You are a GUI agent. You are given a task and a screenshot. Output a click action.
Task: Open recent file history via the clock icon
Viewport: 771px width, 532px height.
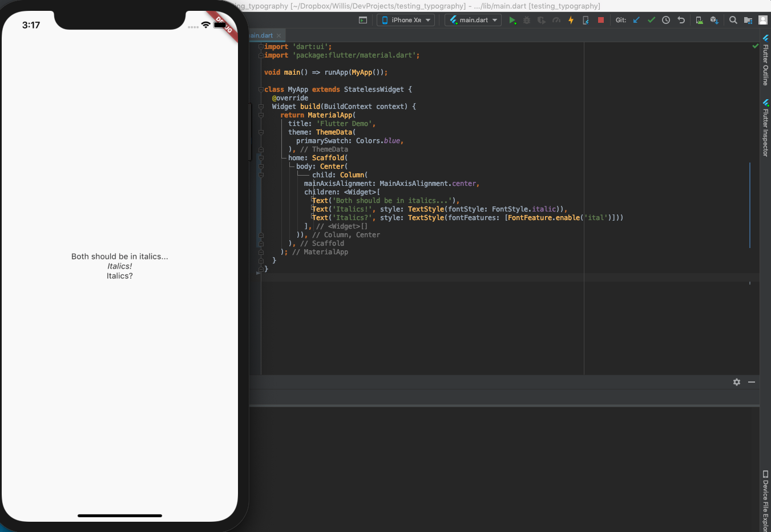[666, 20]
